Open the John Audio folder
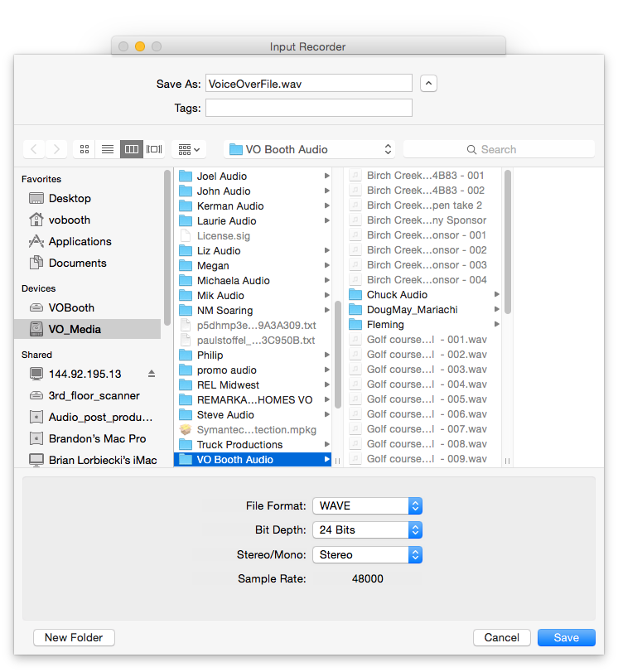This screenshot has width=618, height=672. pyautogui.click(x=253, y=191)
